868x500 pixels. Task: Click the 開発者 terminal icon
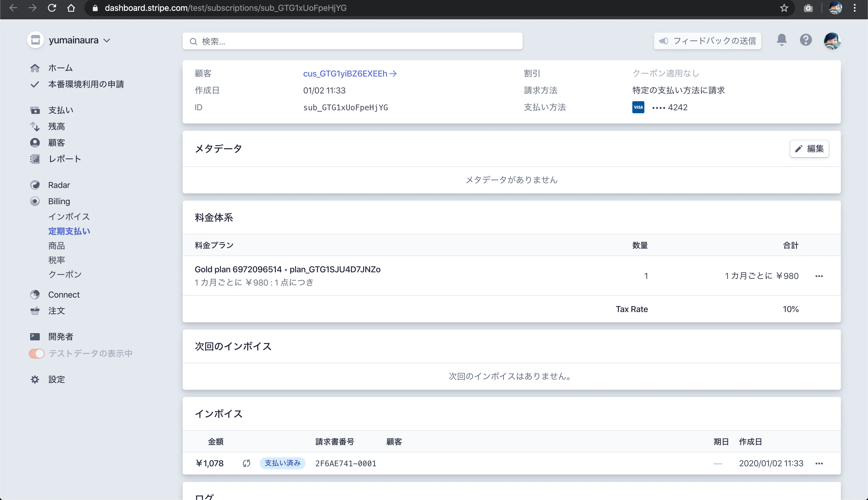click(35, 336)
